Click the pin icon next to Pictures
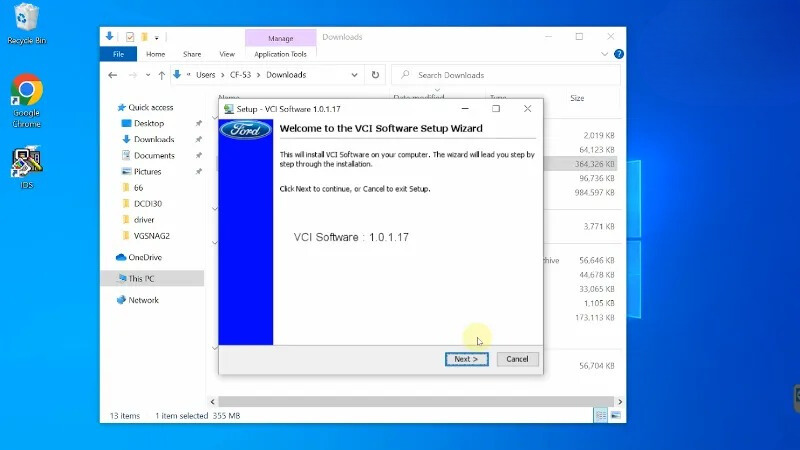The width and height of the screenshot is (800, 450). (x=198, y=171)
